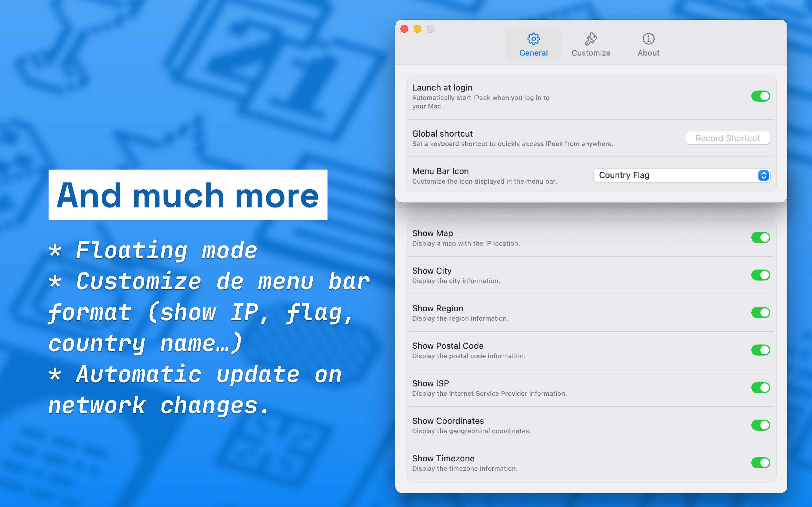Disable the Show ISP toggle
This screenshot has height=507, width=812.
[x=760, y=387]
